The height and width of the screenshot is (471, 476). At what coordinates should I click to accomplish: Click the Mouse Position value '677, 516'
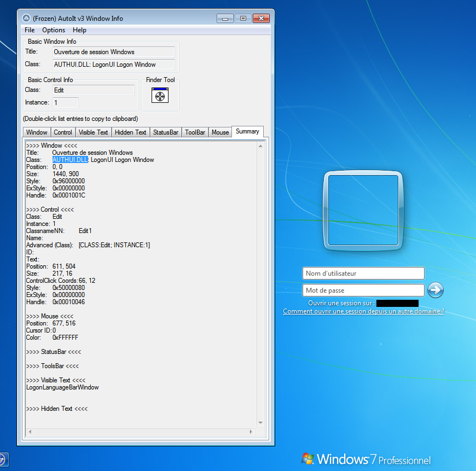point(64,323)
